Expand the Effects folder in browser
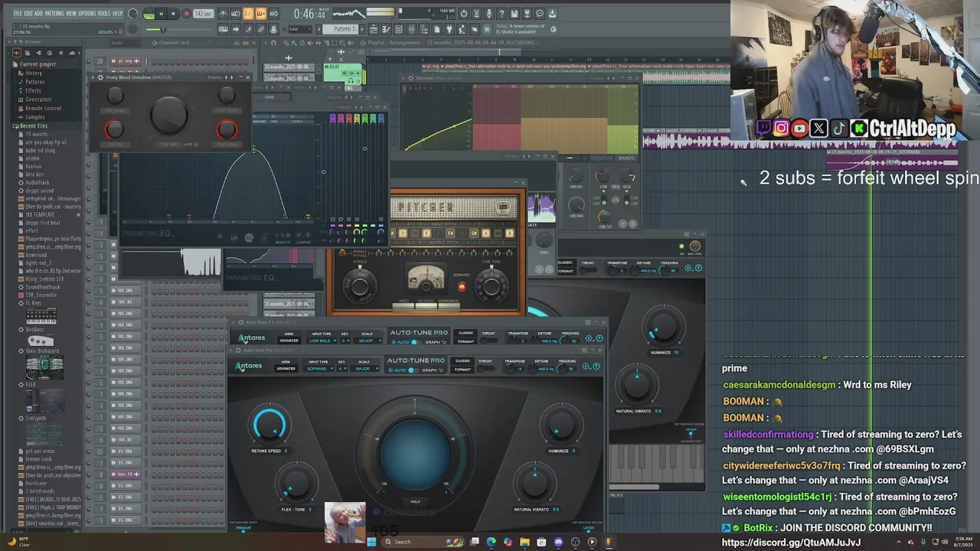The width and height of the screenshot is (980, 551). pos(33,90)
